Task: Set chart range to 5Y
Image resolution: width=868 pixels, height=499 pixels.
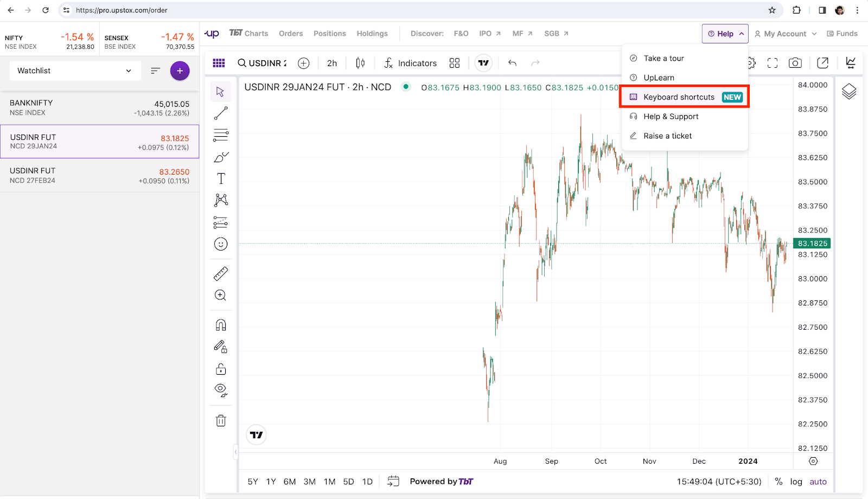Action: click(253, 482)
